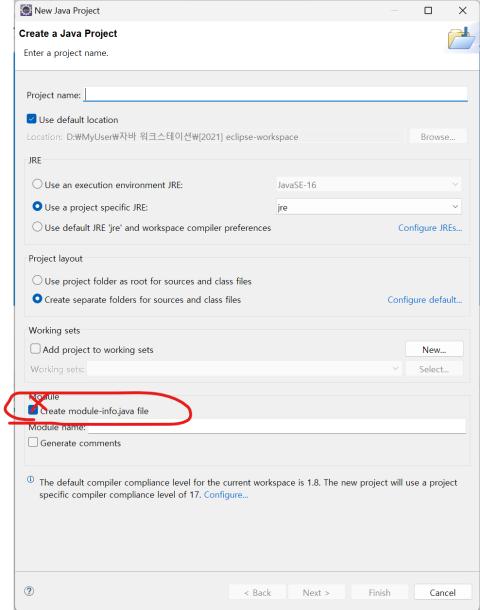Focus the Project name text field

pyautogui.click(x=276, y=95)
